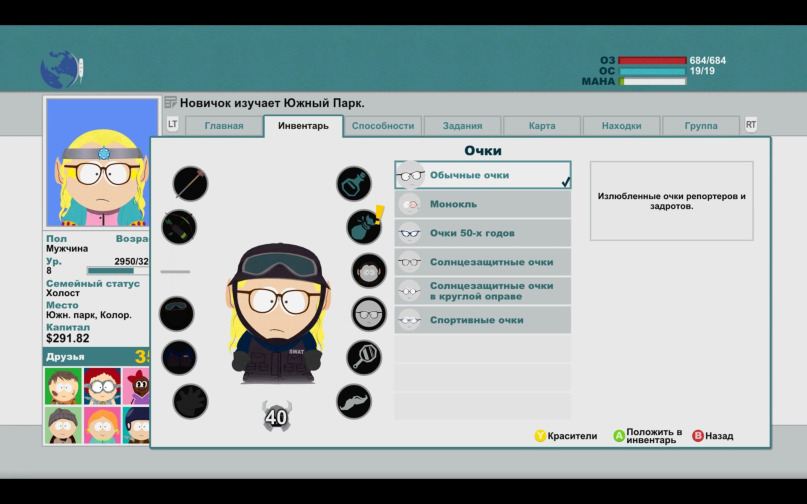Toggle equipped checkmark on Обычные очки
This screenshot has height=504, width=807.
click(565, 181)
